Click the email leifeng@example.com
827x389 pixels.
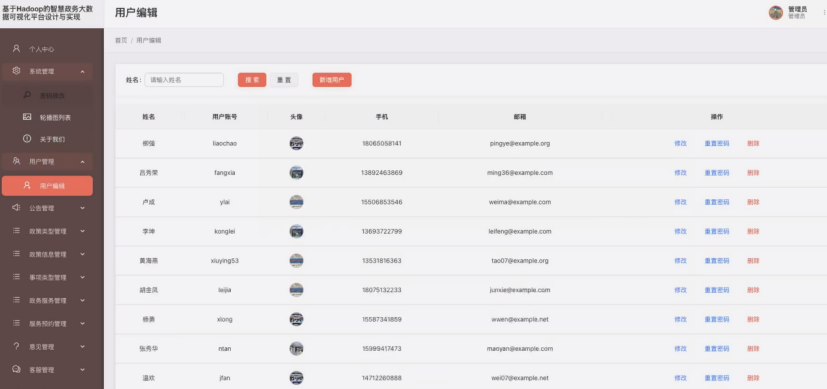click(520, 231)
